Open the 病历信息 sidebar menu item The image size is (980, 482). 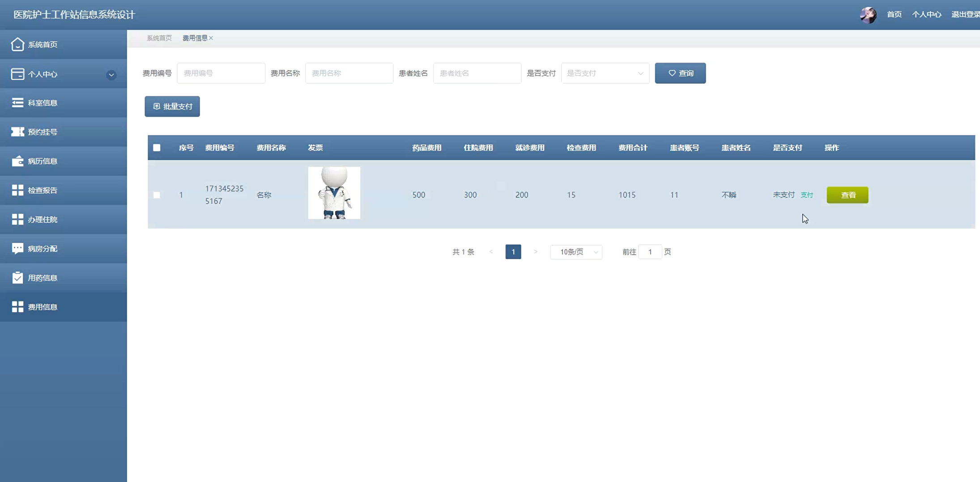pyautogui.click(x=64, y=161)
